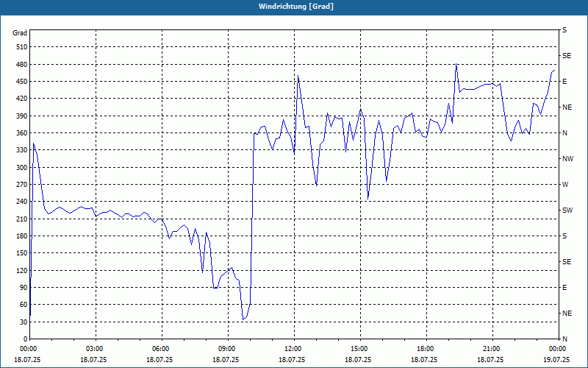The width and height of the screenshot is (588, 368).
Task: Click the chart title Windrichtung [Grad]
Action: 296,7
